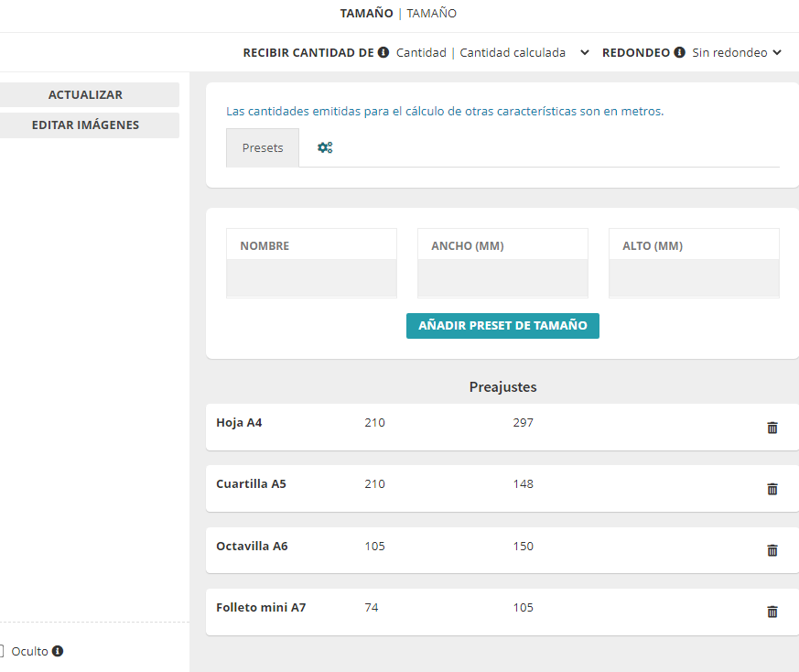
Task: Remove the Folleto mini A7 preset
Action: click(x=772, y=612)
